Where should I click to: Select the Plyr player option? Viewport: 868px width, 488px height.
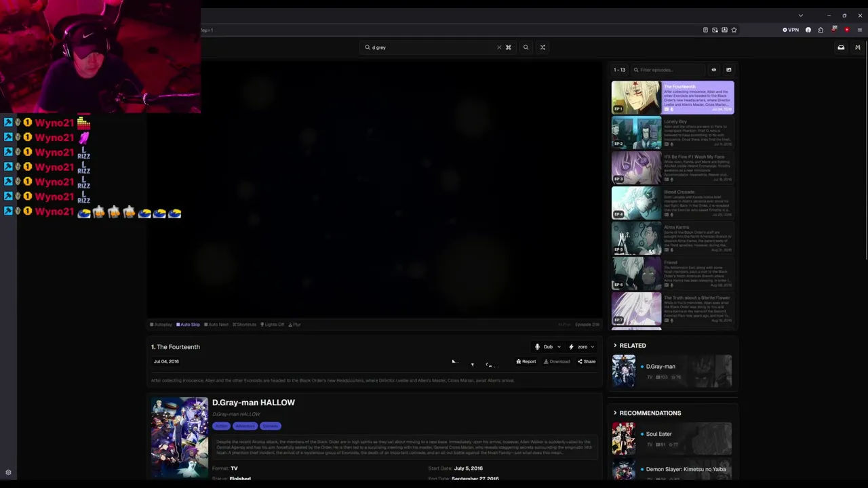coord(294,325)
